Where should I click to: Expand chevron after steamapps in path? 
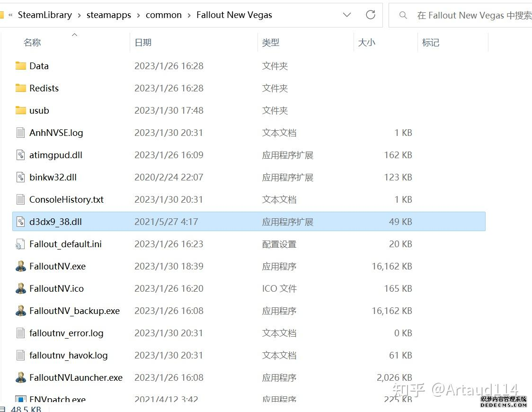click(x=139, y=15)
